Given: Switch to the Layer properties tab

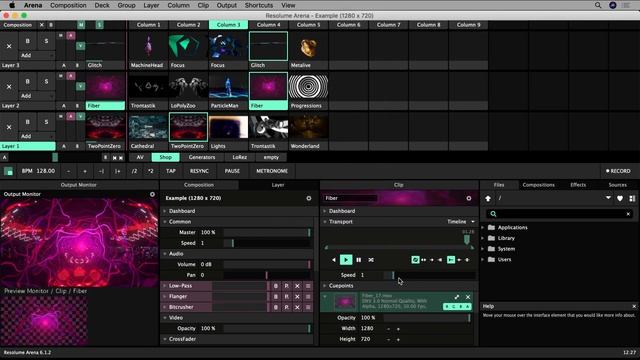Looking at the screenshot, I should click(x=278, y=185).
